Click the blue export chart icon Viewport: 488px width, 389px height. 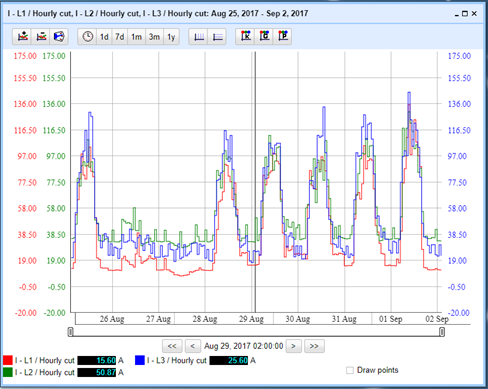[59, 36]
